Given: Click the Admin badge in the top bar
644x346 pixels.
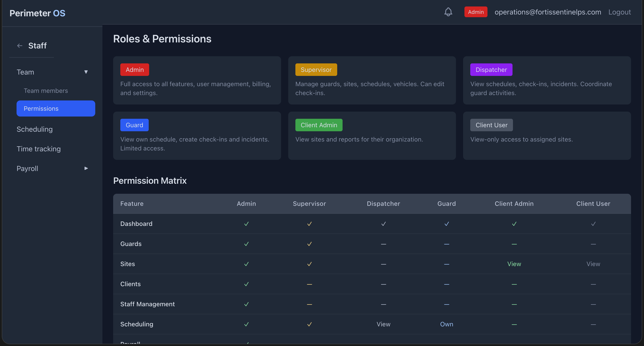Looking at the screenshot, I should (475, 12).
